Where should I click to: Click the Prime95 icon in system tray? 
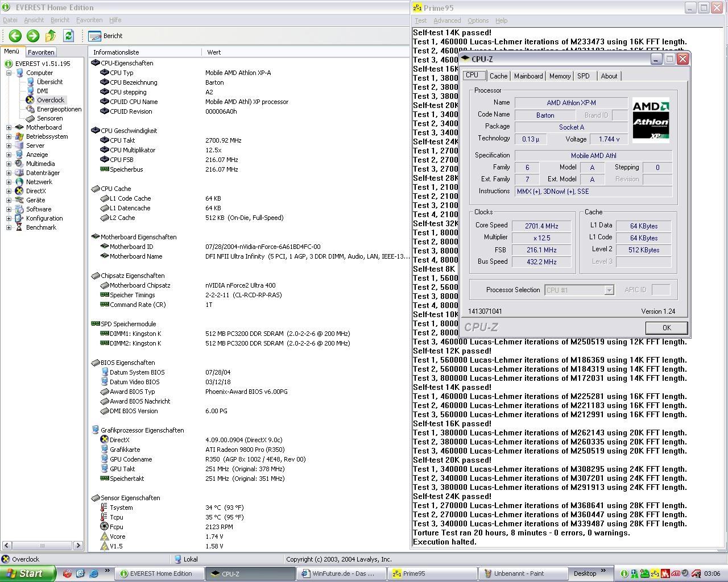(x=655, y=573)
